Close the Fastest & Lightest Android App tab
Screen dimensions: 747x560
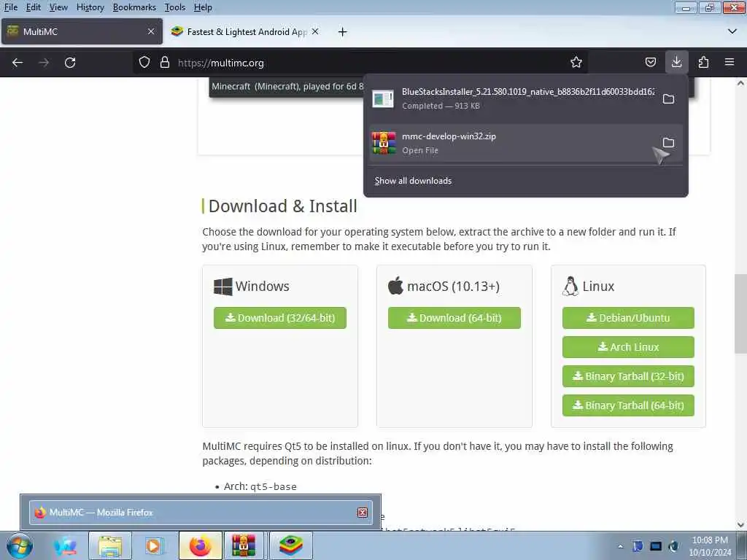tap(315, 31)
